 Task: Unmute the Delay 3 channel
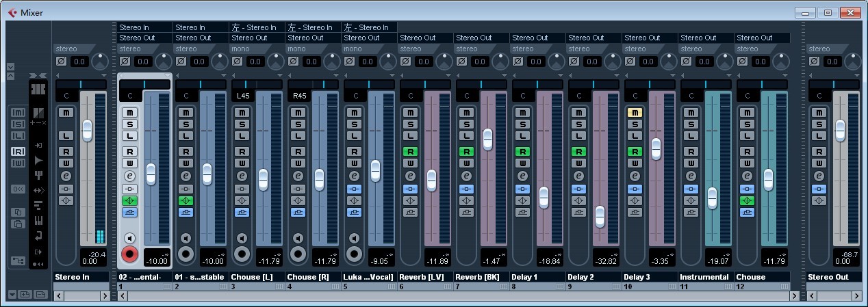pyautogui.click(x=634, y=112)
